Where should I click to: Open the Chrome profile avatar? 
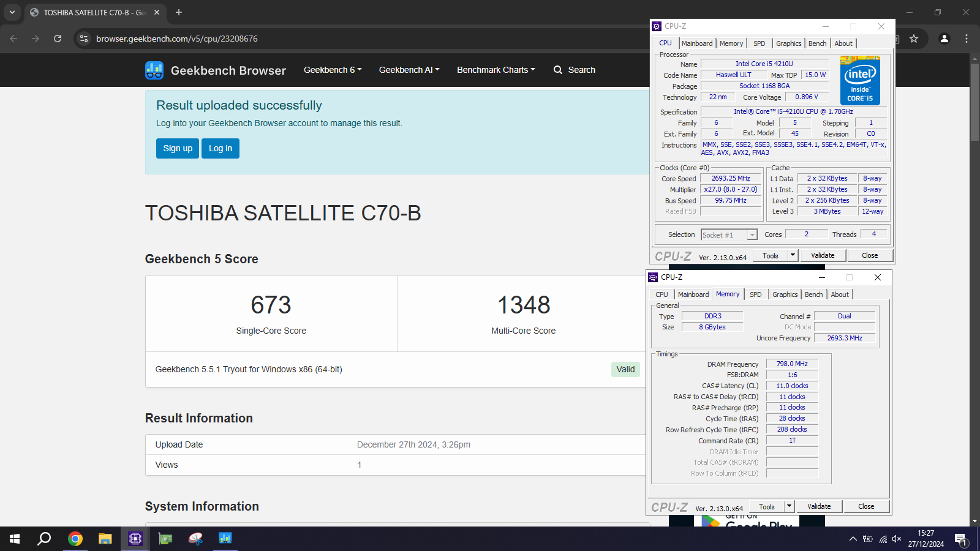click(944, 39)
